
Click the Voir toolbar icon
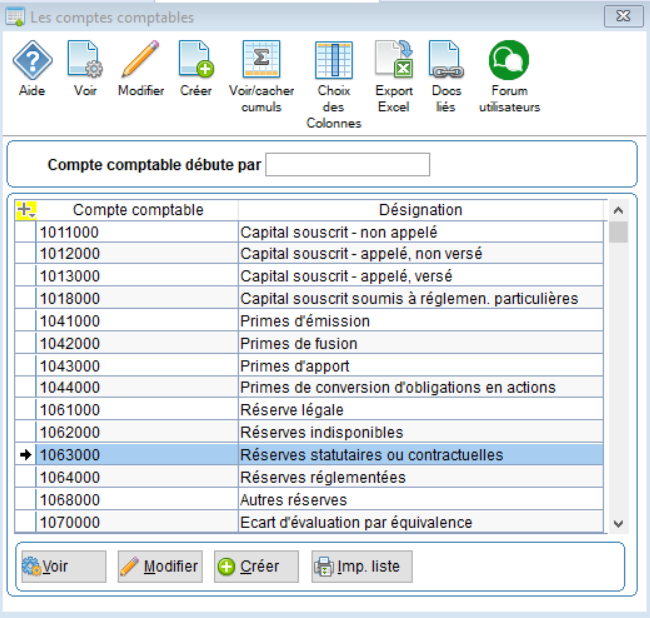(85, 61)
